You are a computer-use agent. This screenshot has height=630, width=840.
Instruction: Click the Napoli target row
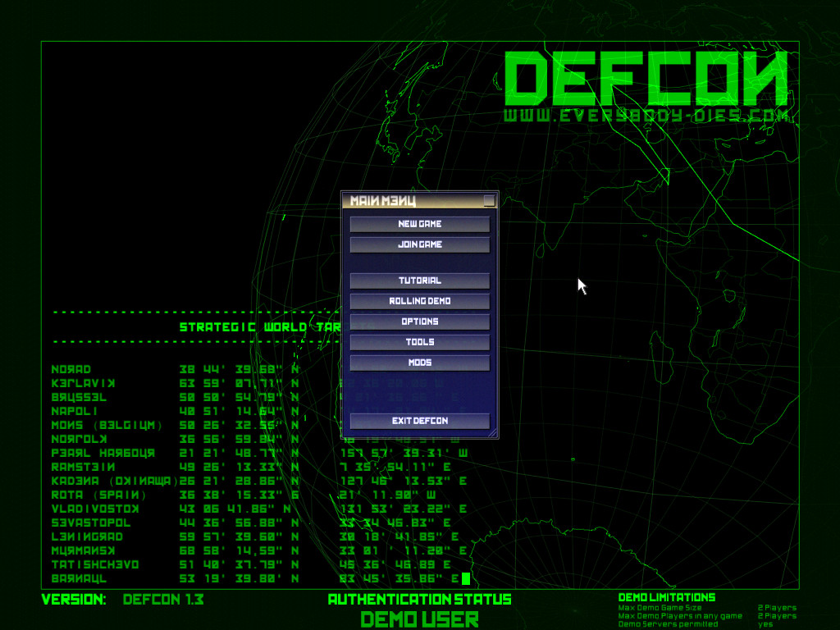[x=176, y=411]
